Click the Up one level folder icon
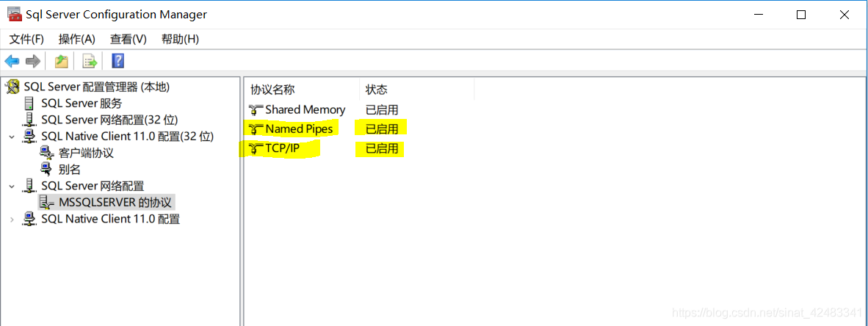 pos(62,61)
